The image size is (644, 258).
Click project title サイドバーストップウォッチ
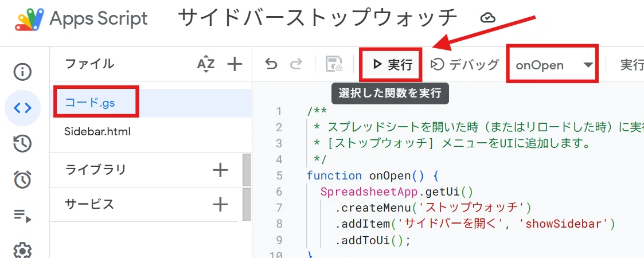[x=318, y=18]
